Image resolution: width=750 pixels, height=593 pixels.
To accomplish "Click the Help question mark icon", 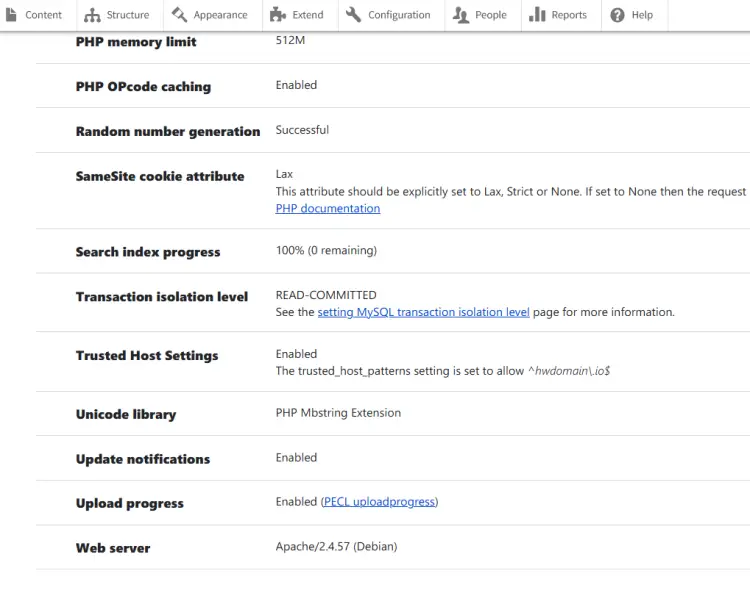I will [618, 15].
